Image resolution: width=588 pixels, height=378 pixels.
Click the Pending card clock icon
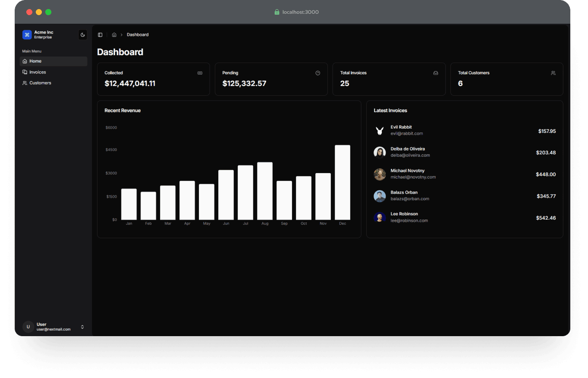pyautogui.click(x=318, y=73)
